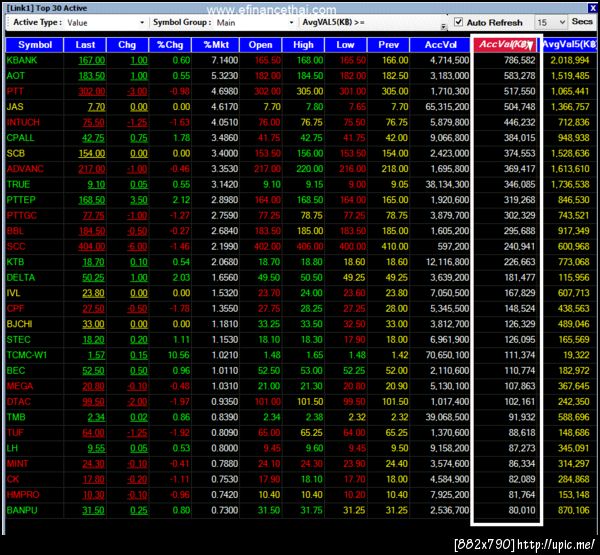This screenshot has width=600, height=555.
Task: Select the TCMC-W1 symbol
Action: pyautogui.click(x=26, y=355)
